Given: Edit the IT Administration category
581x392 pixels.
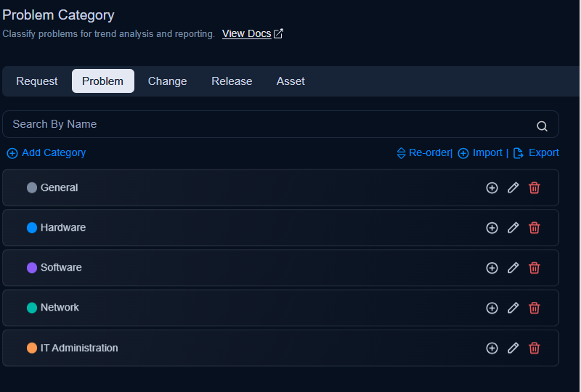Looking at the screenshot, I should point(513,348).
